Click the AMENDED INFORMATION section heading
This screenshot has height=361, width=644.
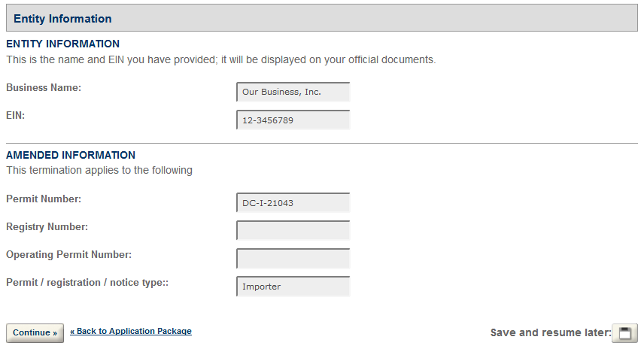click(x=71, y=156)
